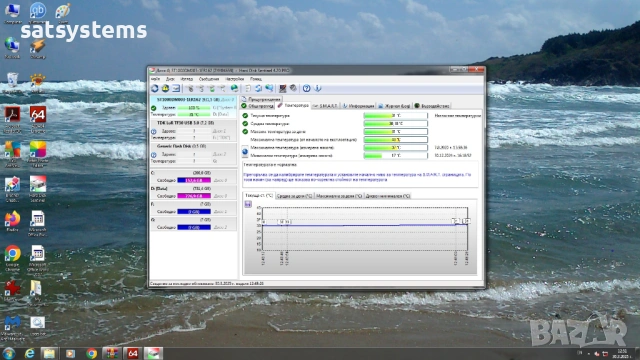Select the Generic Flash Disk entry

[x=194, y=153]
